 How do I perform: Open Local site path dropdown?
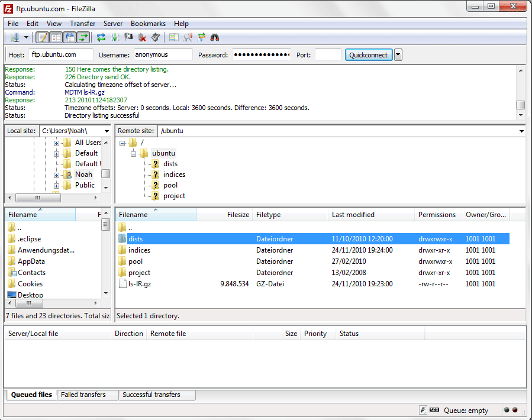pos(107,131)
